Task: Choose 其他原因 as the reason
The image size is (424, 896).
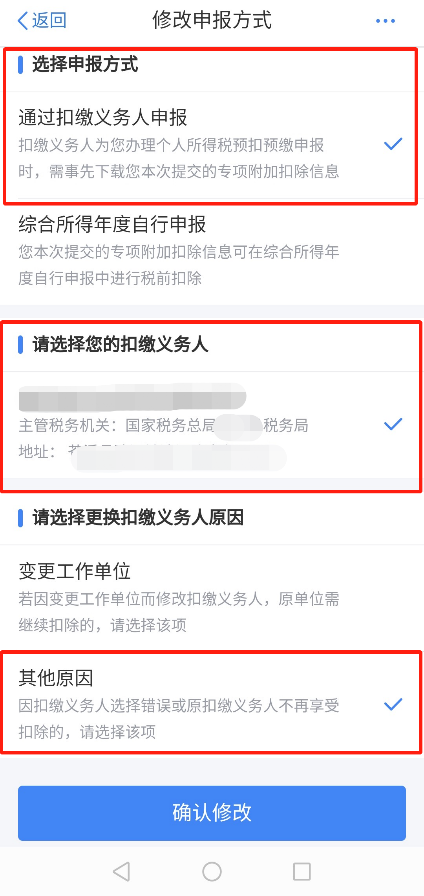Action: pos(212,704)
